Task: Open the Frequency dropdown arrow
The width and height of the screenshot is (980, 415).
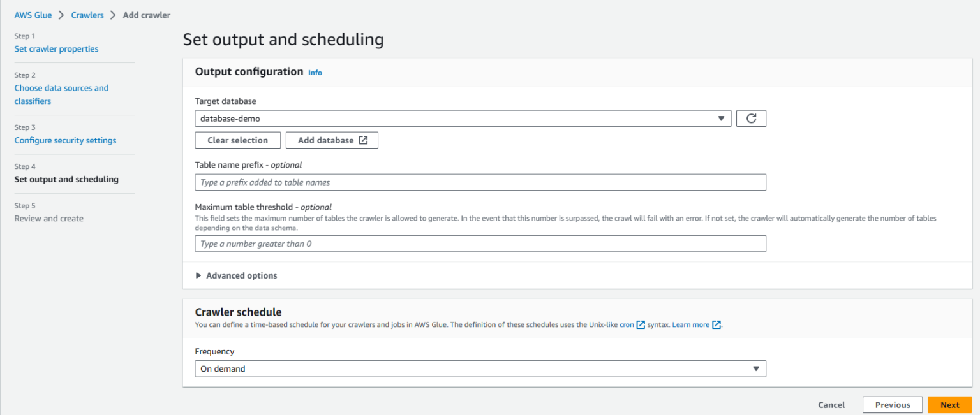Action: point(755,368)
